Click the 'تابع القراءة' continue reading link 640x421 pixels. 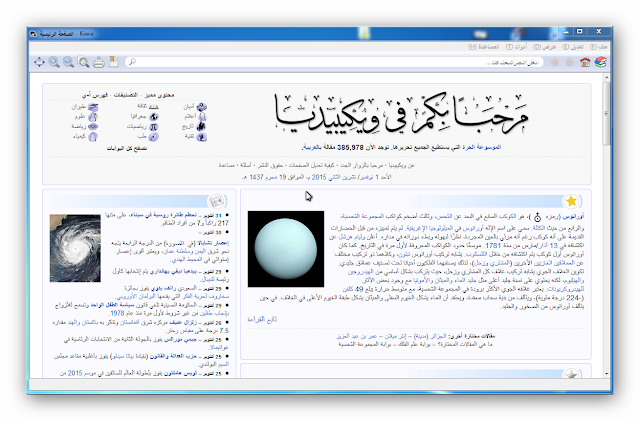[x=262, y=319]
